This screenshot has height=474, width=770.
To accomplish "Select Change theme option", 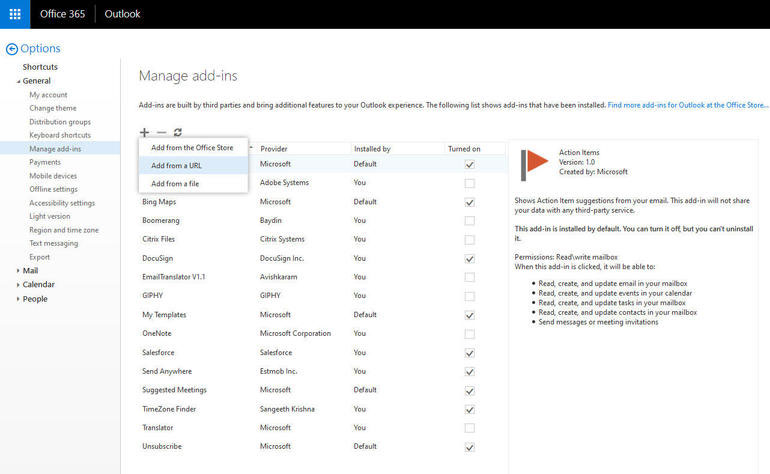I will [x=53, y=108].
